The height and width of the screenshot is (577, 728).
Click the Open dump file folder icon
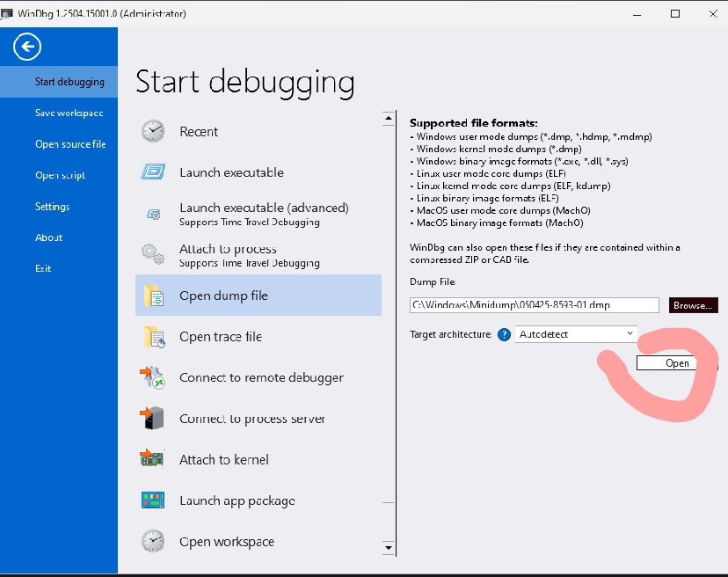click(x=154, y=296)
